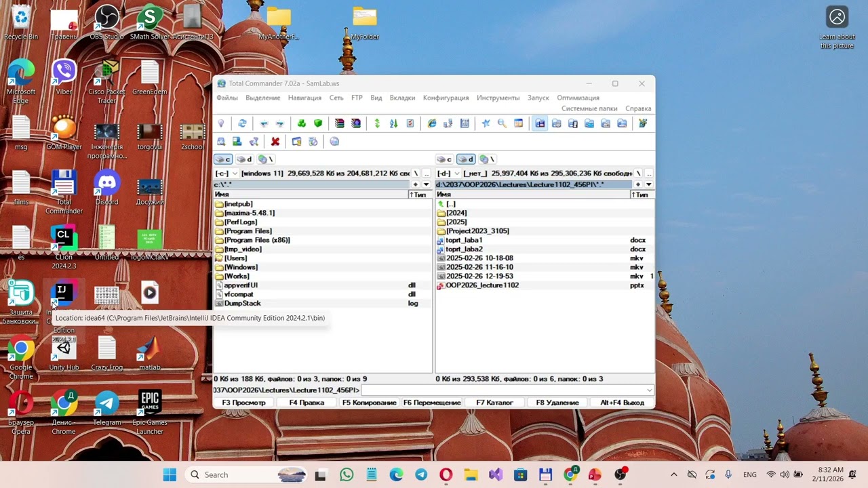Viewport: 868px width, 488px height.
Task: Select Unity Hub desktop icon
Action: [64, 353]
